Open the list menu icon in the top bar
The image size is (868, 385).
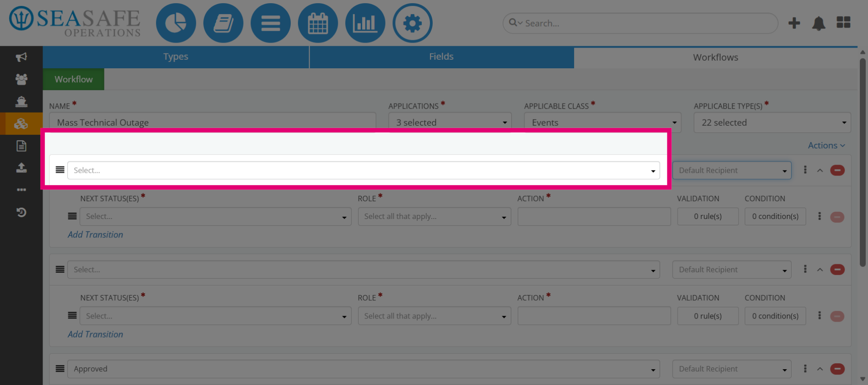(x=270, y=23)
